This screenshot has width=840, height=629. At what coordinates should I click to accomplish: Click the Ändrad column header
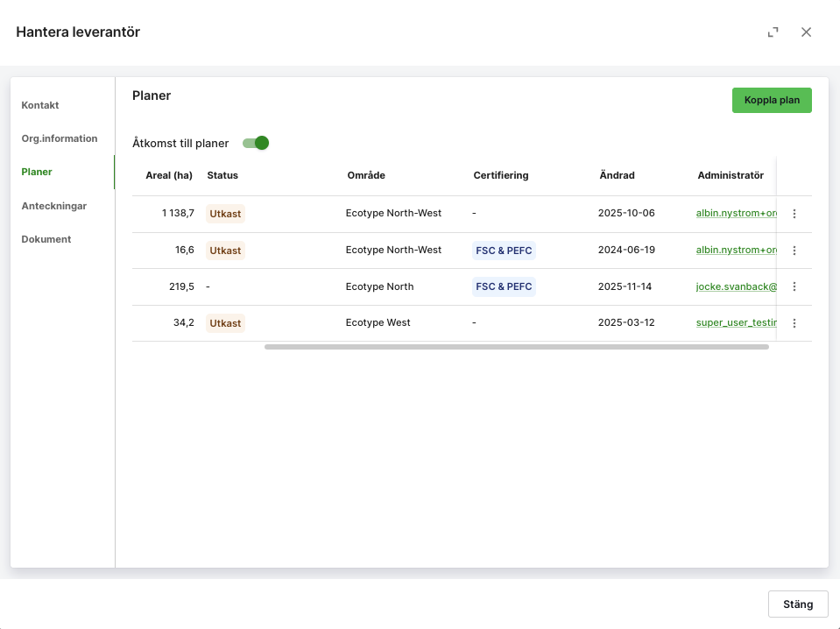(617, 175)
